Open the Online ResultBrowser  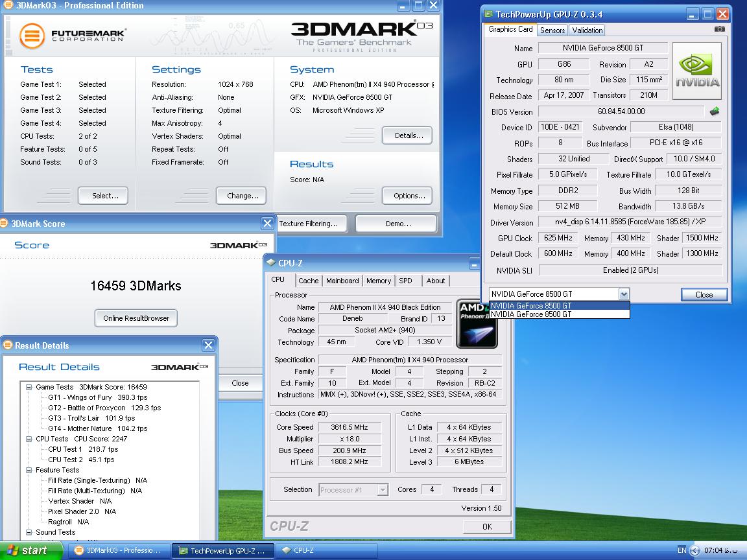tap(136, 318)
